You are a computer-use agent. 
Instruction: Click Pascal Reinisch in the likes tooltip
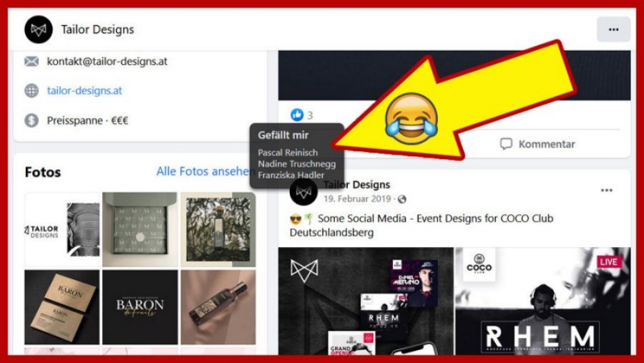[x=288, y=153]
